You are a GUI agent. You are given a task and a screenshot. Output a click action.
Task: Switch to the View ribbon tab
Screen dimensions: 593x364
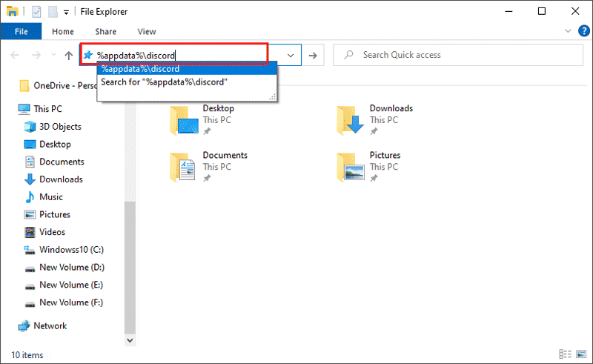(147, 31)
